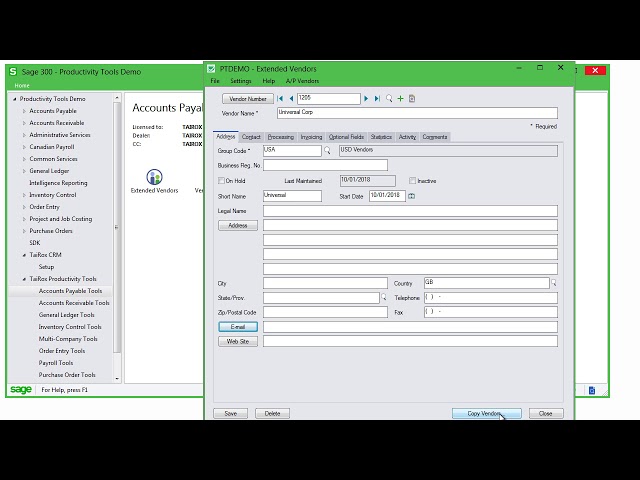Screen dimensions: 640x480
Task: Click the Vendor Number button
Action: [x=248, y=99]
